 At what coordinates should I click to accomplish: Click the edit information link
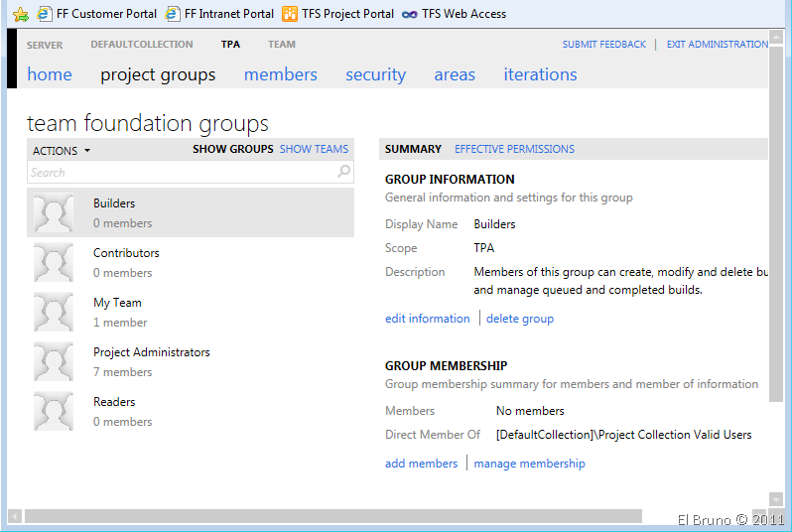(427, 319)
